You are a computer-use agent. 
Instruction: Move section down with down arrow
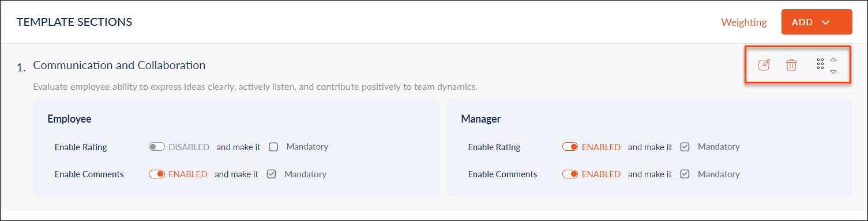[833, 71]
